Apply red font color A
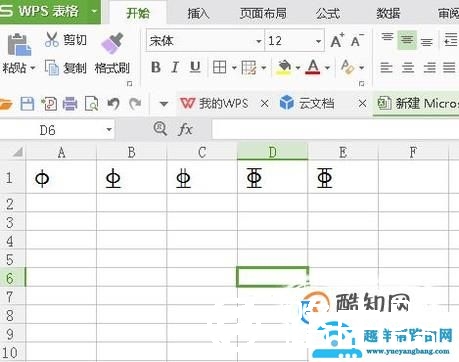This screenshot has height=362, width=459. (x=313, y=67)
